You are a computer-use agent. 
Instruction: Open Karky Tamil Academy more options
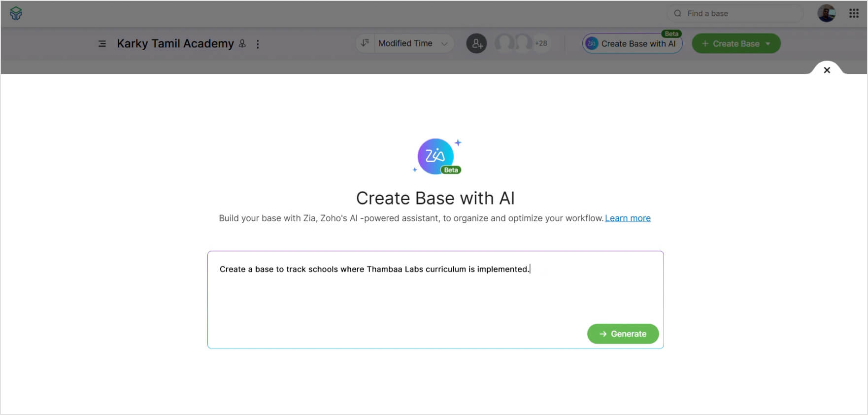258,44
